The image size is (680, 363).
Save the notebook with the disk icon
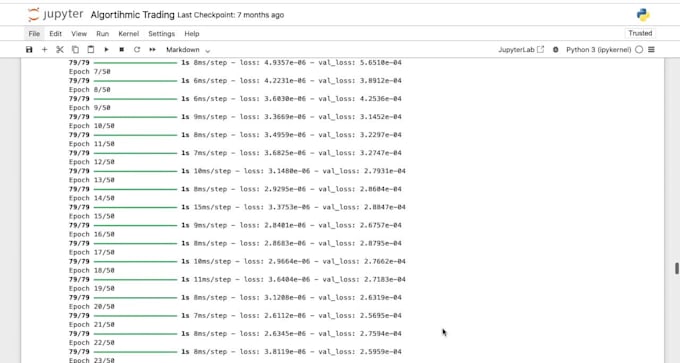(x=29, y=49)
